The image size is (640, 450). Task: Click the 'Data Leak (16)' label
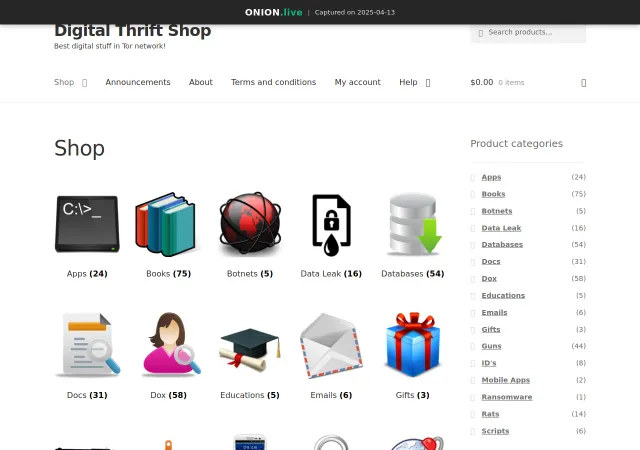pyautogui.click(x=331, y=274)
